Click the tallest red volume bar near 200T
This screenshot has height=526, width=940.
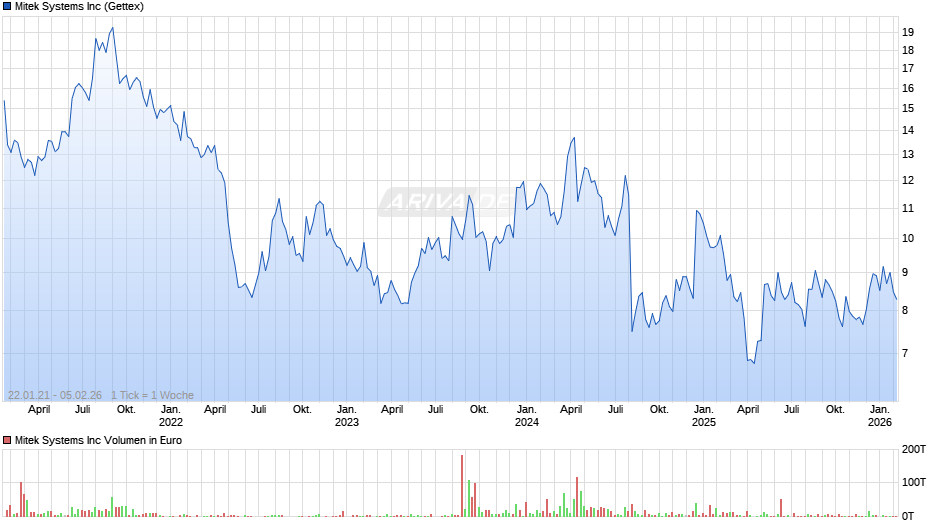coord(462,485)
